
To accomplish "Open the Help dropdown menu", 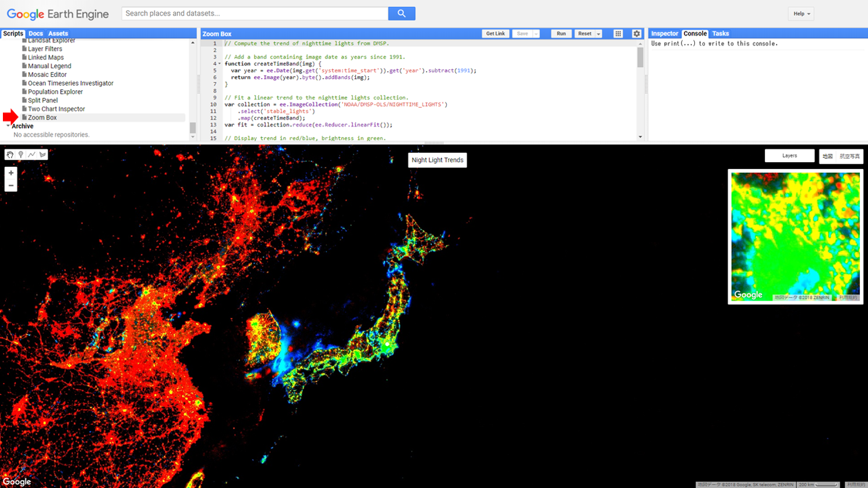I will coord(801,14).
